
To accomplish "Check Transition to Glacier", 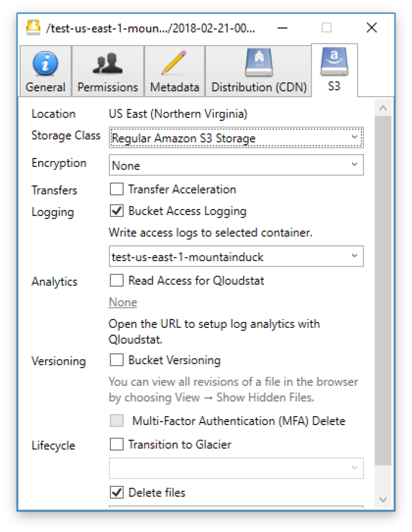I will [x=116, y=444].
